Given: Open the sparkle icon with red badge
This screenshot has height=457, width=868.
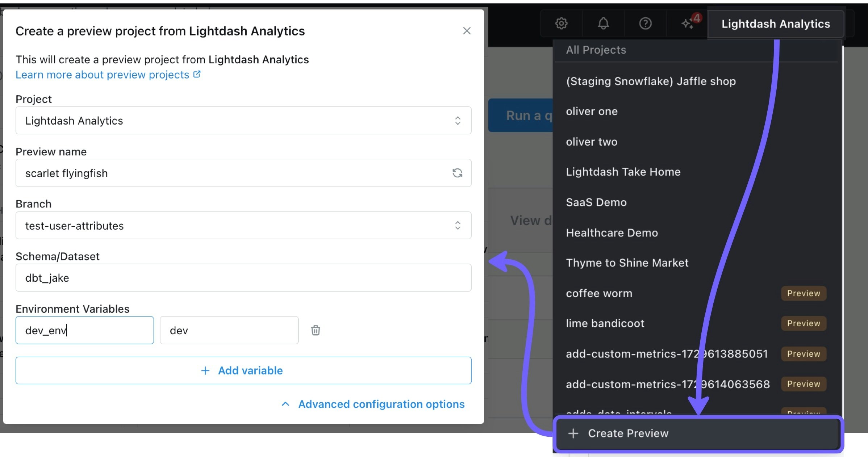Looking at the screenshot, I should 688,24.
